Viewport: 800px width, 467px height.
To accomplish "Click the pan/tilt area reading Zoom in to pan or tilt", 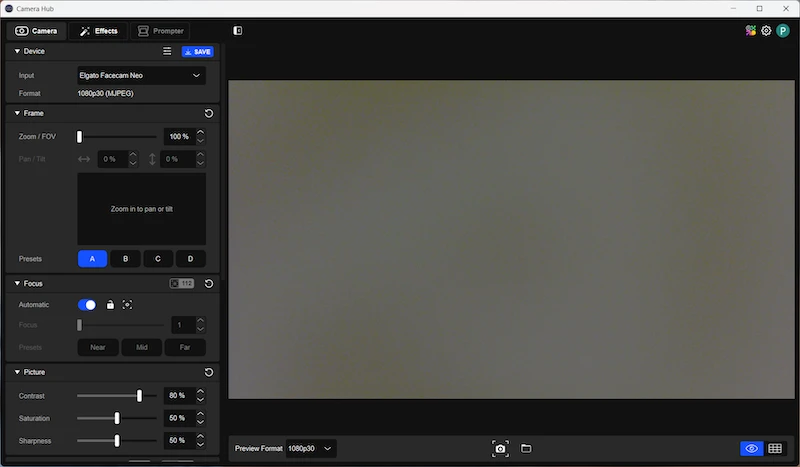I will [141, 209].
